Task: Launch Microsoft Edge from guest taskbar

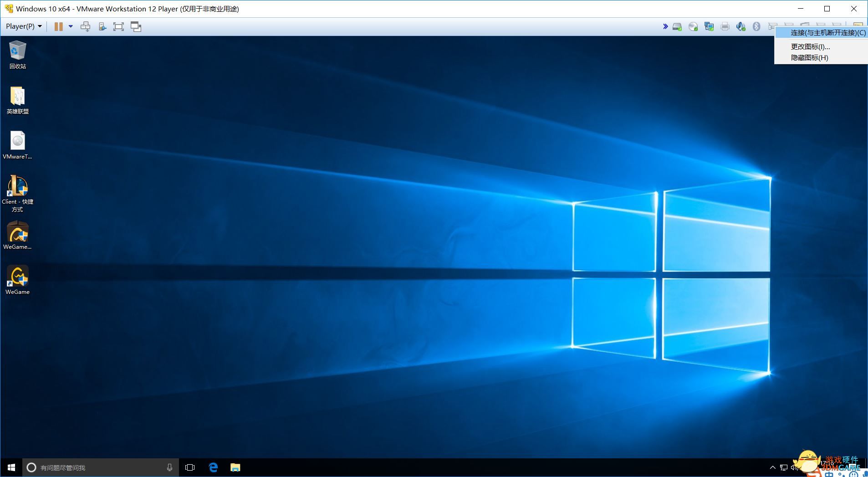Action: (213, 467)
